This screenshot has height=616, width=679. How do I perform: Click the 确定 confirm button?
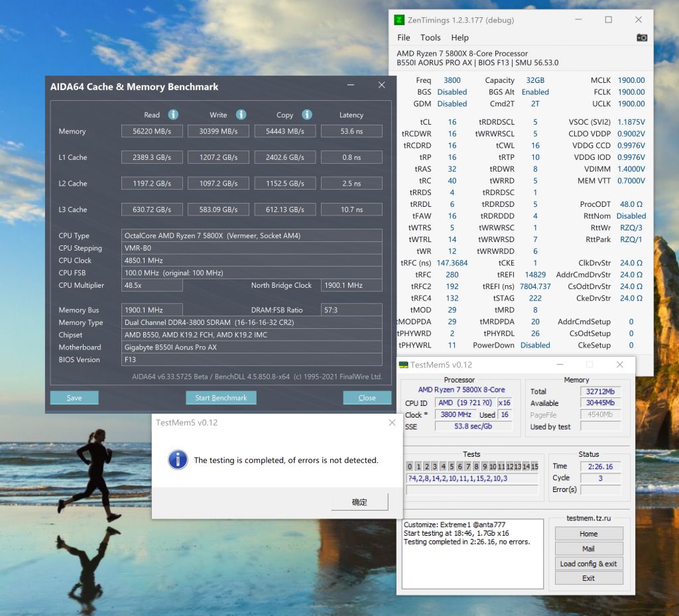point(359,502)
